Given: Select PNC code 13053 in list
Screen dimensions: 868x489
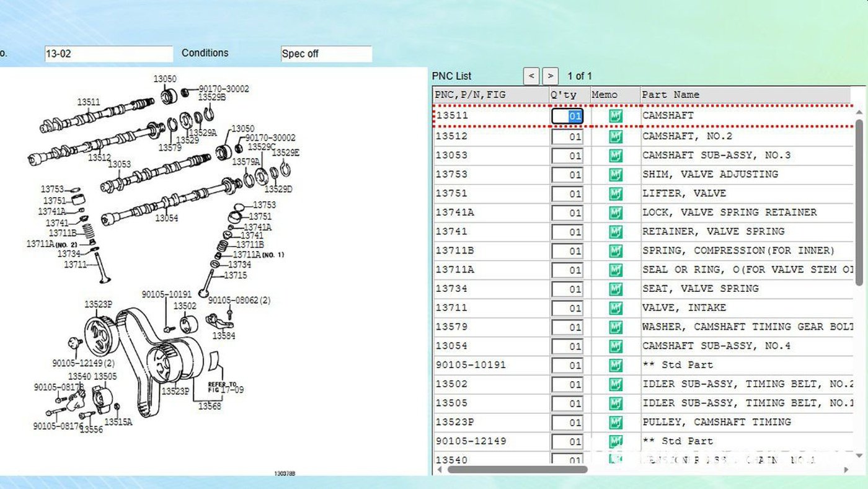Looking at the screenshot, I should (x=452, y=156).
